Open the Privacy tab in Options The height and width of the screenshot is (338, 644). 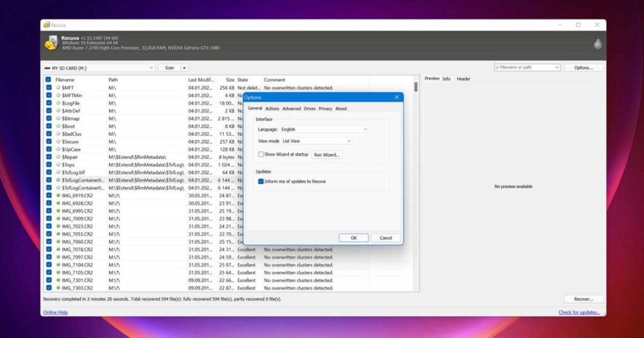click(x=325, y=109)
